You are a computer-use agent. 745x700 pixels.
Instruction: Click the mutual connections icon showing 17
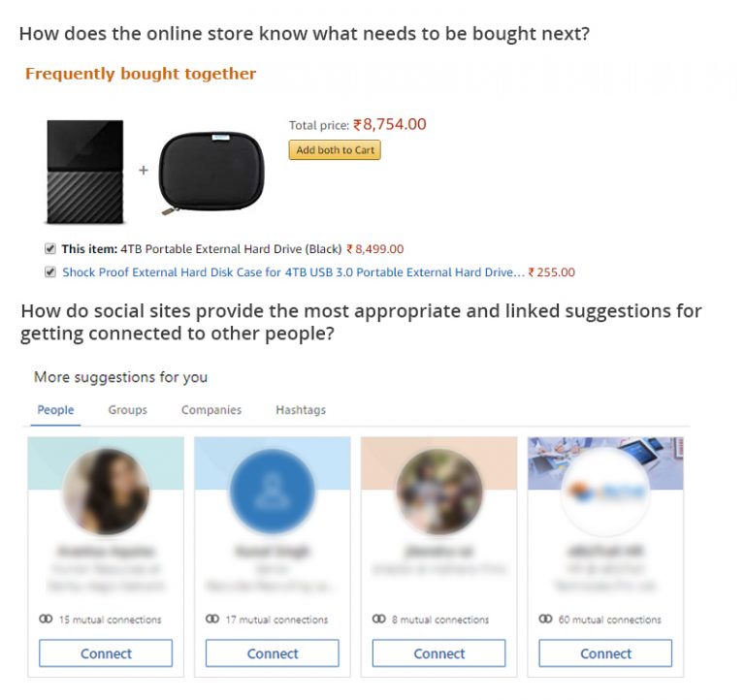[211, 620]
